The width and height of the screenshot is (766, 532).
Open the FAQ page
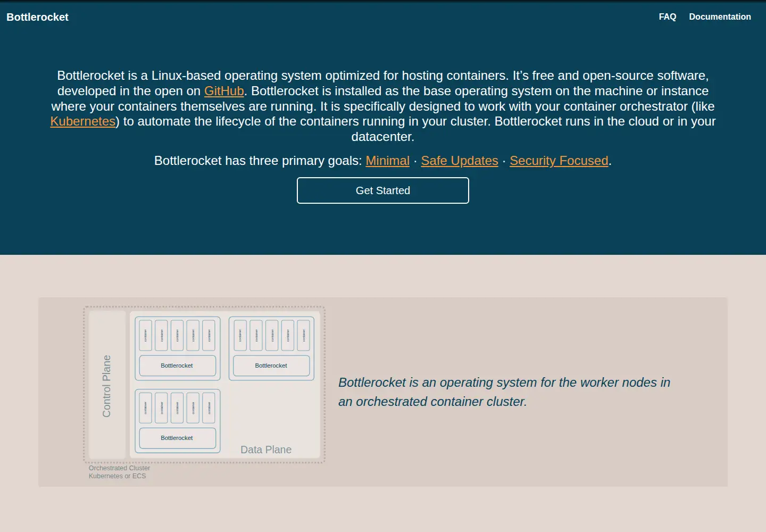(x=667, y=17)
